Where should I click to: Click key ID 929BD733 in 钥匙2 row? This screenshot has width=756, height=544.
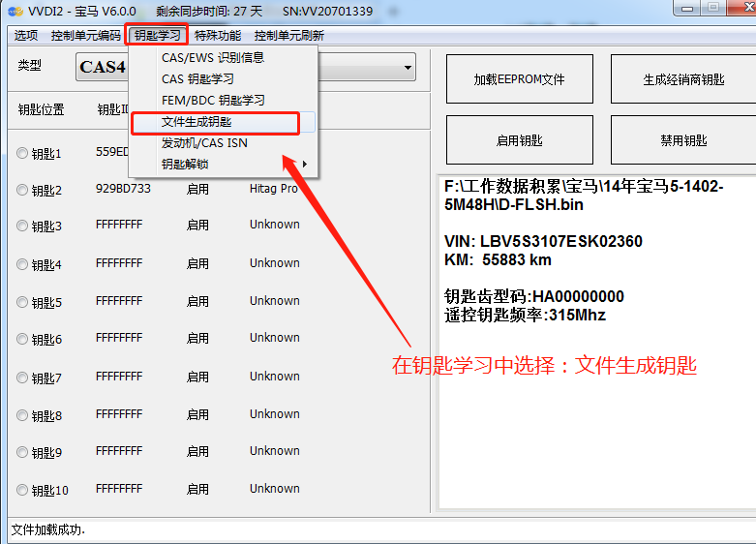tap(124, 189)
